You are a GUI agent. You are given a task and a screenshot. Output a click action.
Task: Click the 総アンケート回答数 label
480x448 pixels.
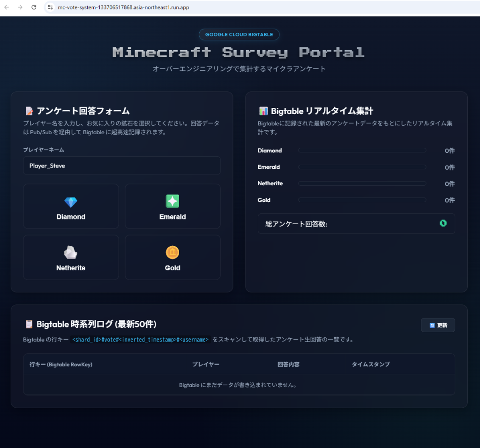pos(296,224)
